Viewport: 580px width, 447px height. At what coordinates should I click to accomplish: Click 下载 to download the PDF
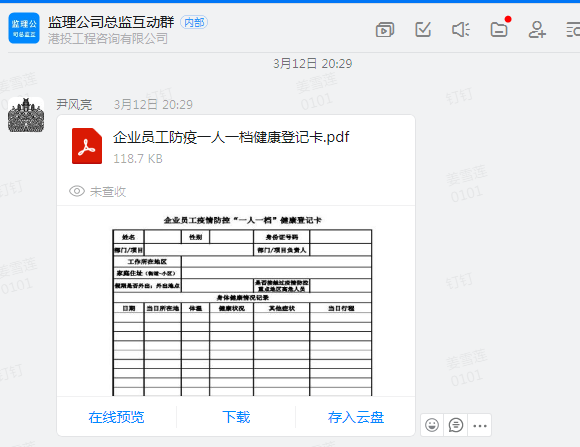(236, 417)
